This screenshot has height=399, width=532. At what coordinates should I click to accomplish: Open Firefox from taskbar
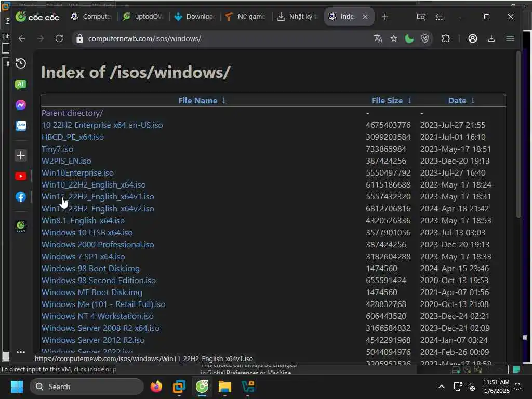click(x=156, y=387)
